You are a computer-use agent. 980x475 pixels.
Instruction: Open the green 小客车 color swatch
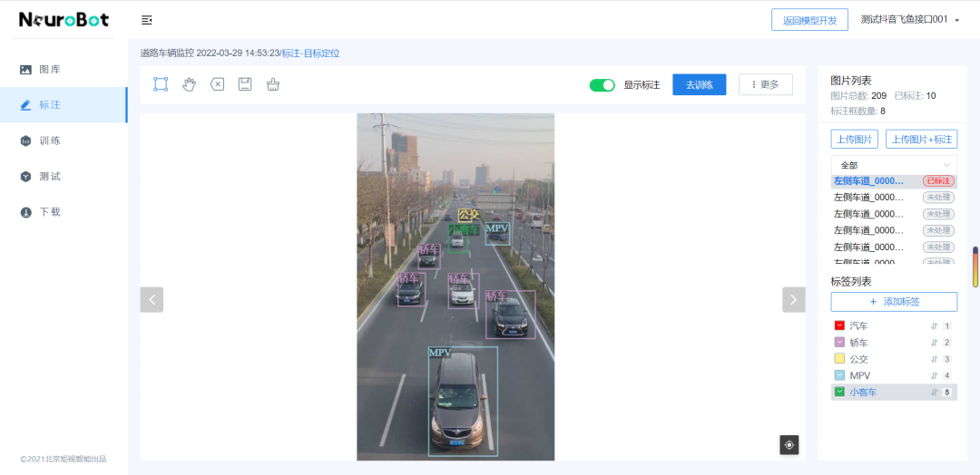839,392
